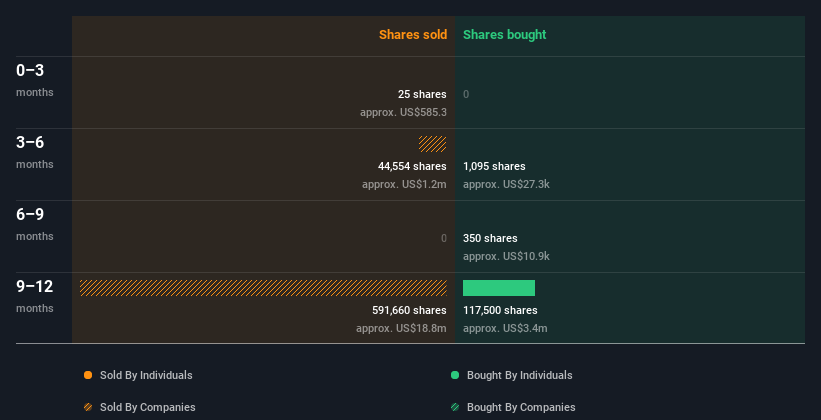Screen dimensions: 821x420
Task: Click the 3–6 months row label
Action: [x=31, y=143]
